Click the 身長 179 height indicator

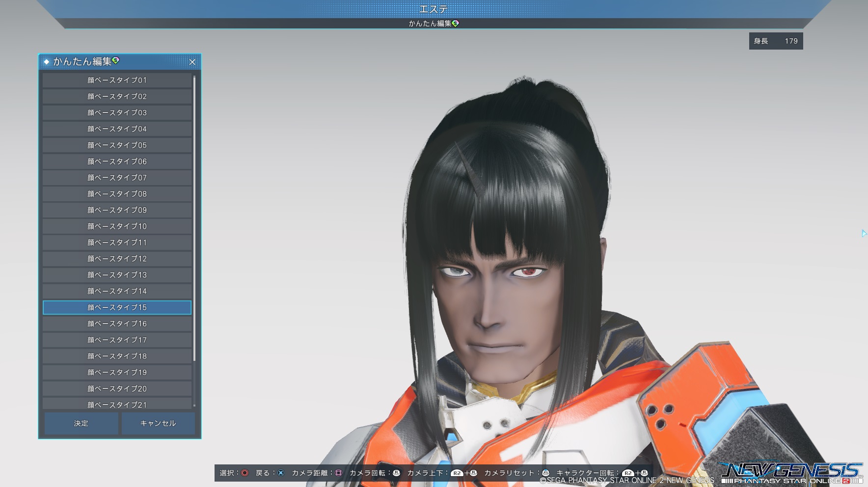coord(776,41)
